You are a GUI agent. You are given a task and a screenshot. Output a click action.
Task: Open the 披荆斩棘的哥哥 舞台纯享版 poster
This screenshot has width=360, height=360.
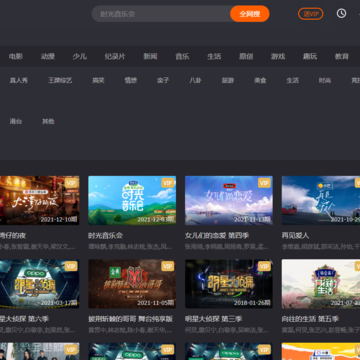pyautogui.click(x=132, y=284)
